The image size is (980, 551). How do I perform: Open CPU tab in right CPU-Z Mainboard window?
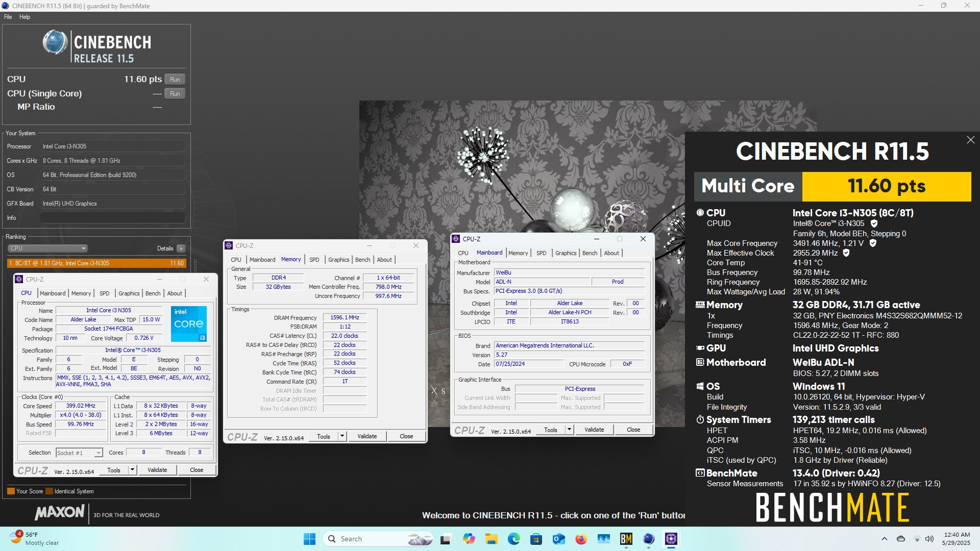463,253
